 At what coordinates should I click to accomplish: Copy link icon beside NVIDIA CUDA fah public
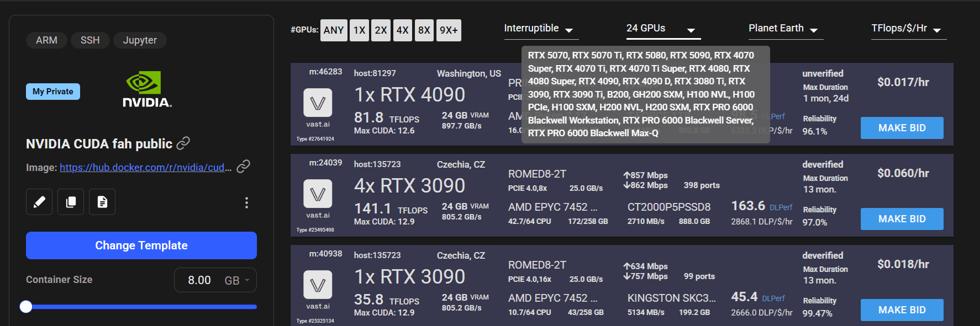[x=183, y=143]
